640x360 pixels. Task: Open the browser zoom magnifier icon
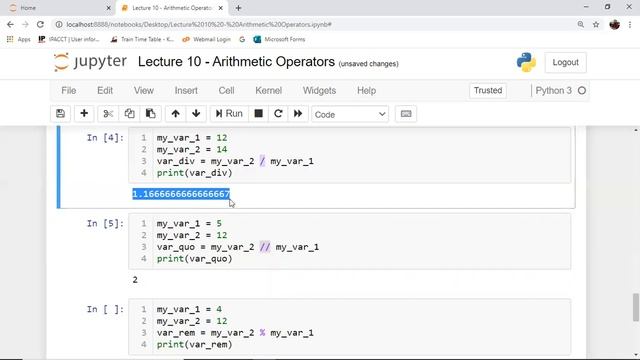point(580,24)
